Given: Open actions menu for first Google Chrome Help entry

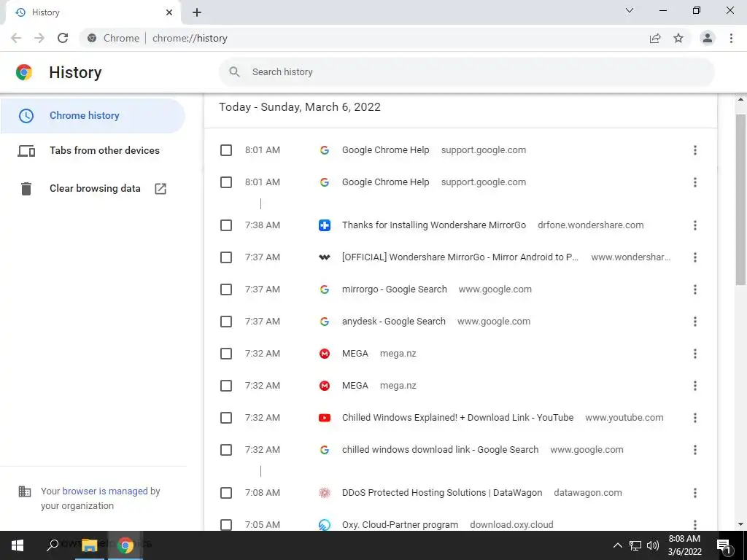Looking at the screenshot, I should coord(695,150).
